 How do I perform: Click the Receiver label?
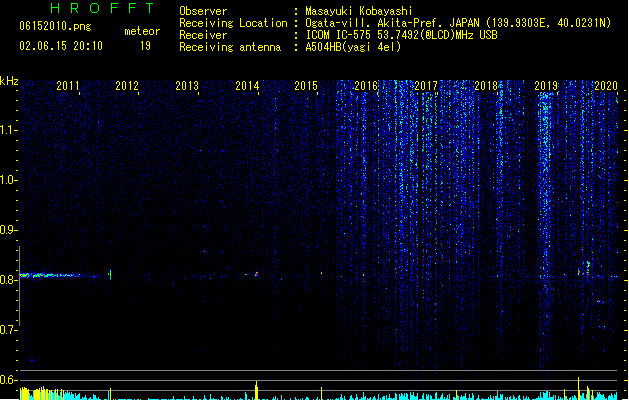[203, 35]
